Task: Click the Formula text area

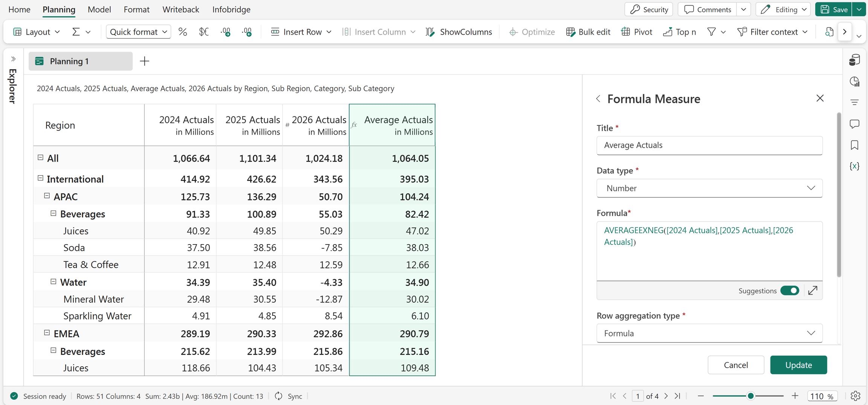Action: tap(709, 251)
